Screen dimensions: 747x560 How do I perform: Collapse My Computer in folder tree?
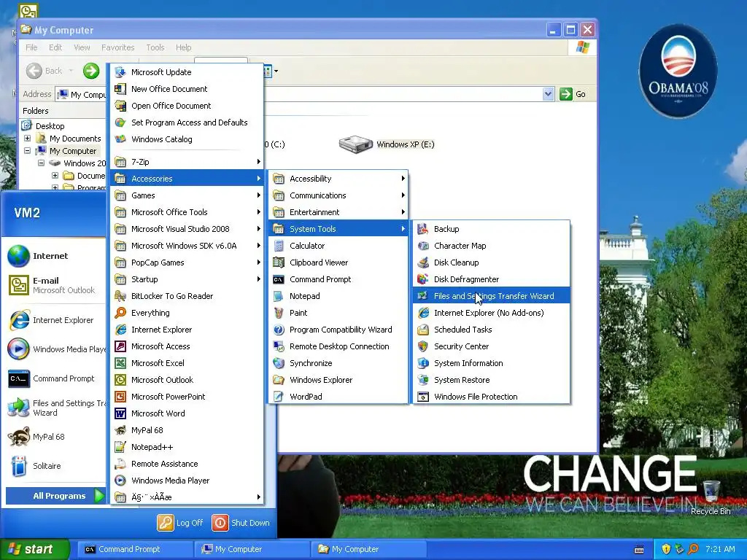tap(27, 150)
